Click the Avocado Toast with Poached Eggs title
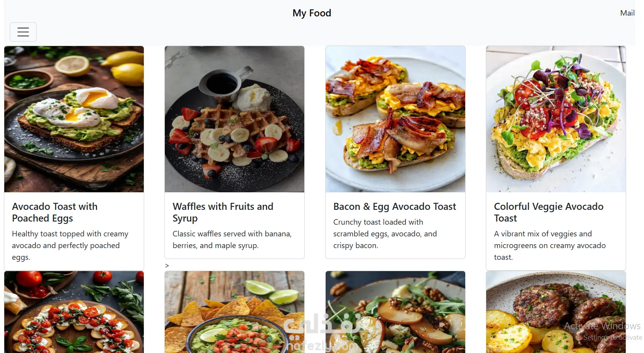Screen dimensions: 644x353 tap(55, 212)
